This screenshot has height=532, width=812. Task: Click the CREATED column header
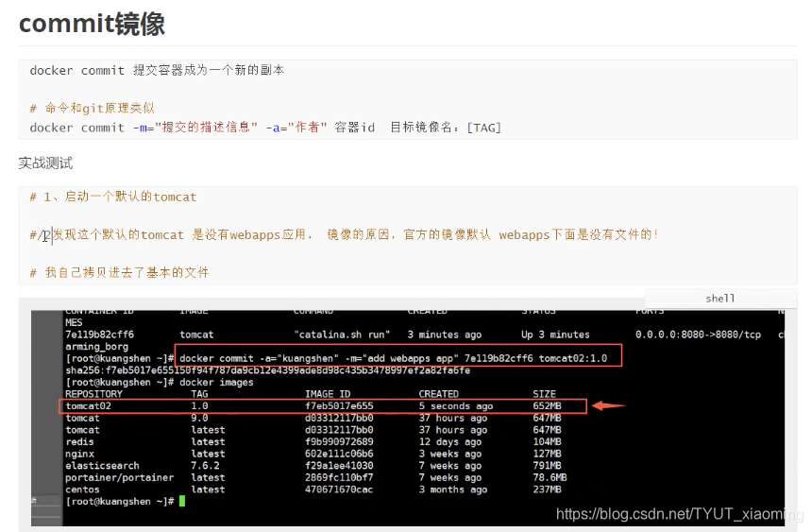439,394
